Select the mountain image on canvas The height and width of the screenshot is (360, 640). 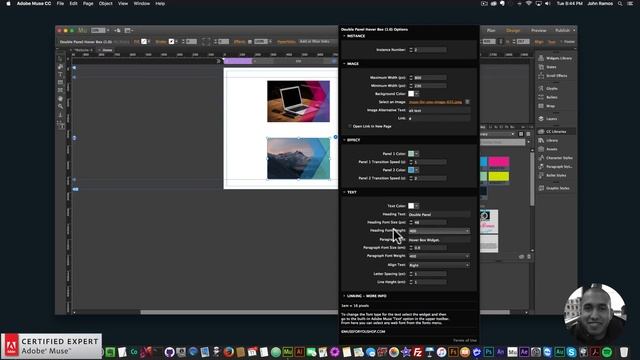298,158
